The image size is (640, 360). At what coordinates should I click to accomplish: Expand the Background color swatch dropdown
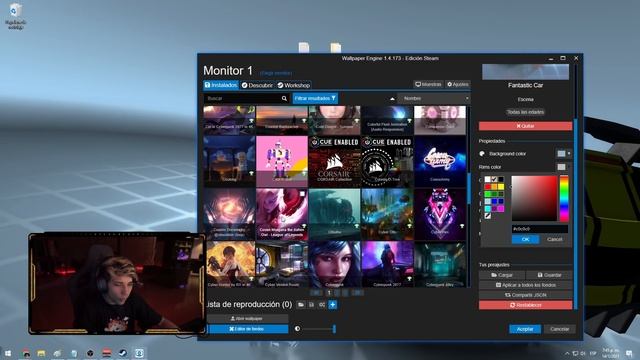pos(564,153)
